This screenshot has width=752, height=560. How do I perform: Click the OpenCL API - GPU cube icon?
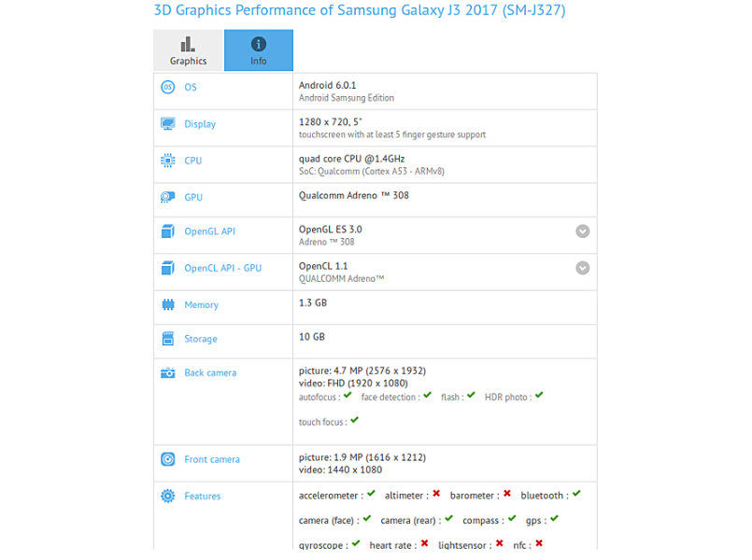(x=168, y=268)
